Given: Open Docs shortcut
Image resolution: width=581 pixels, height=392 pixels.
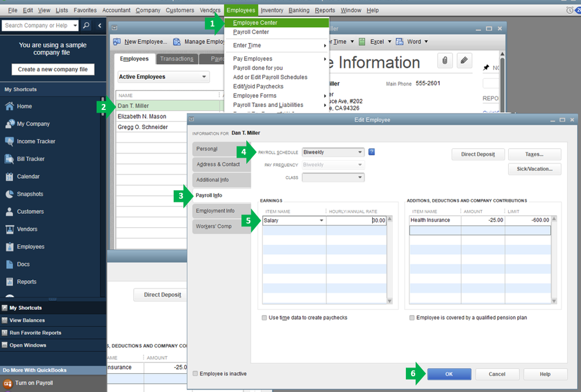Looking at the screenshot, I should tap(23, 264).
